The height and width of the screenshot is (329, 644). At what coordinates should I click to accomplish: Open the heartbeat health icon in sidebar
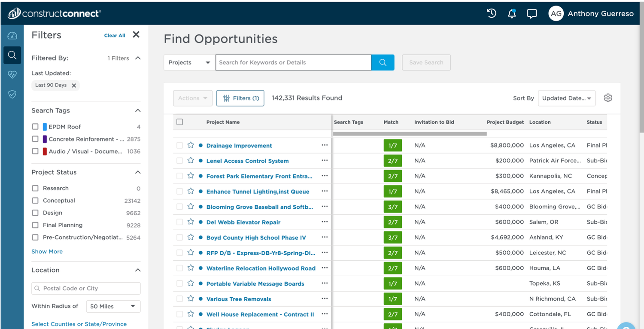(12, 75)
